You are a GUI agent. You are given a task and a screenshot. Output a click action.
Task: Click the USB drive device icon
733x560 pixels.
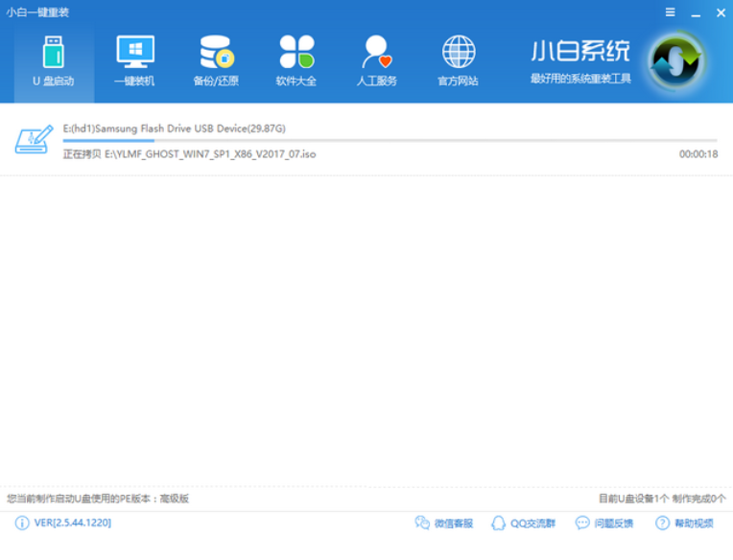(35, 140)
